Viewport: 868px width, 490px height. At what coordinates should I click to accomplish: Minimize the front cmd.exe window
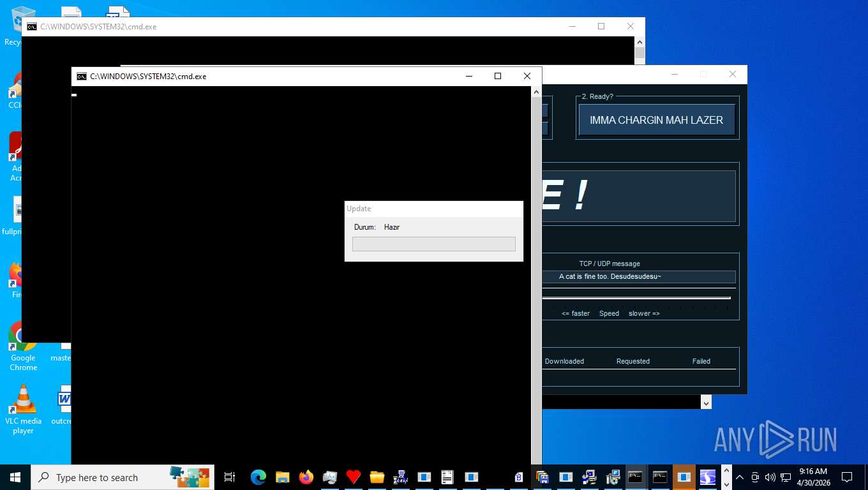(x=469, y=76)
